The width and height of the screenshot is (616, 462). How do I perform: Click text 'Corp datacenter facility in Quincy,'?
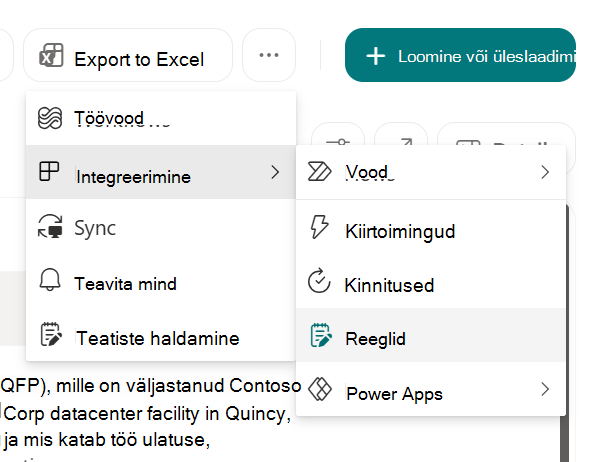click(x=147, y=413)
